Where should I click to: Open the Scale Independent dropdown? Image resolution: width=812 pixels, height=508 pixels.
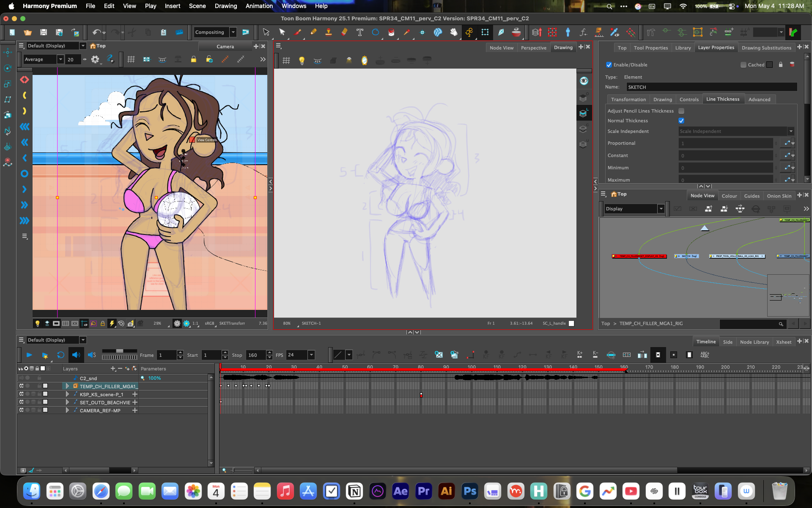(791, 131)
